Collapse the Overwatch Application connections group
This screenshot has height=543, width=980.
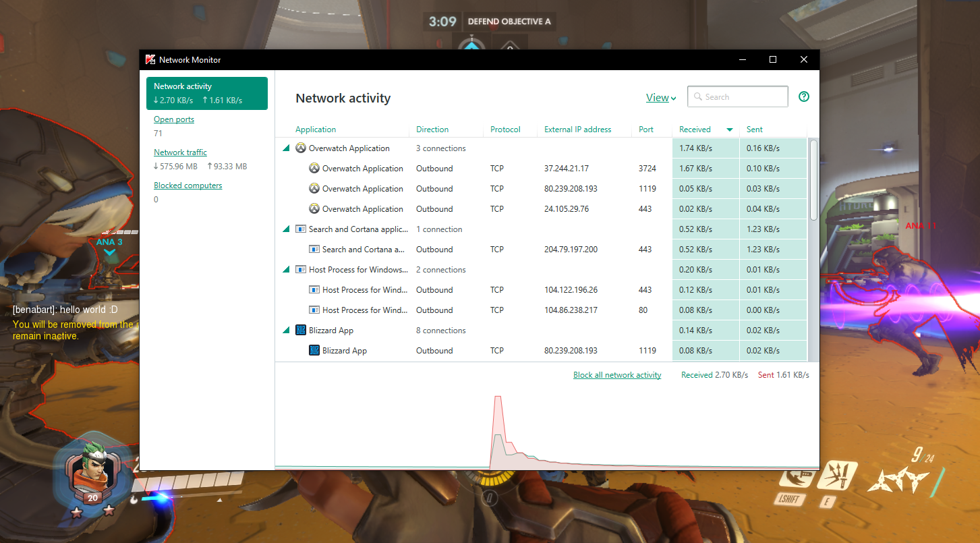[287, 148]
